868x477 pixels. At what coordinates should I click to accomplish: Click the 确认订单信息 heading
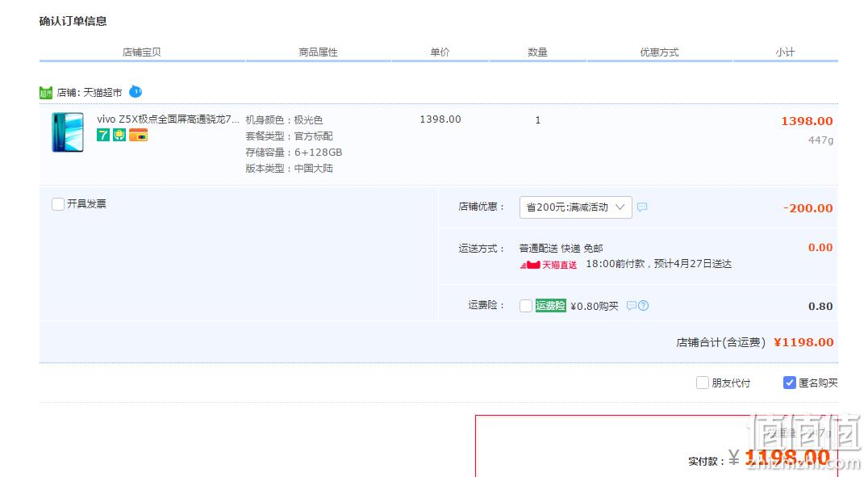click(73, 21)
